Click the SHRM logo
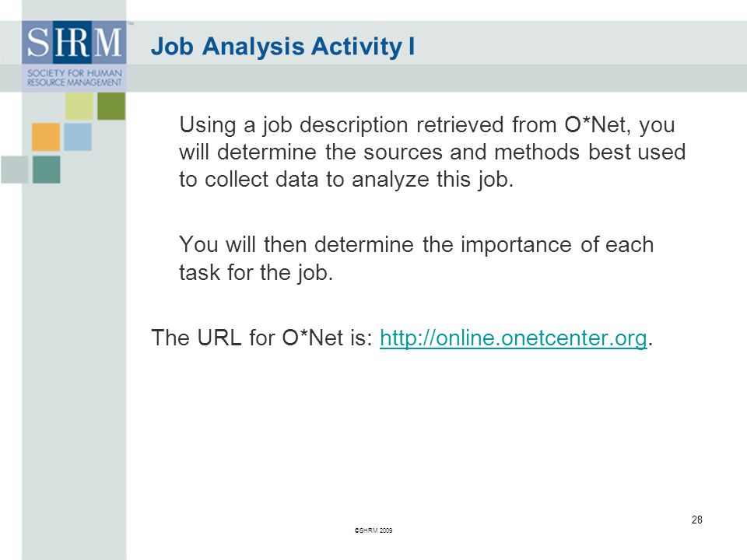 tap(74, 55)
